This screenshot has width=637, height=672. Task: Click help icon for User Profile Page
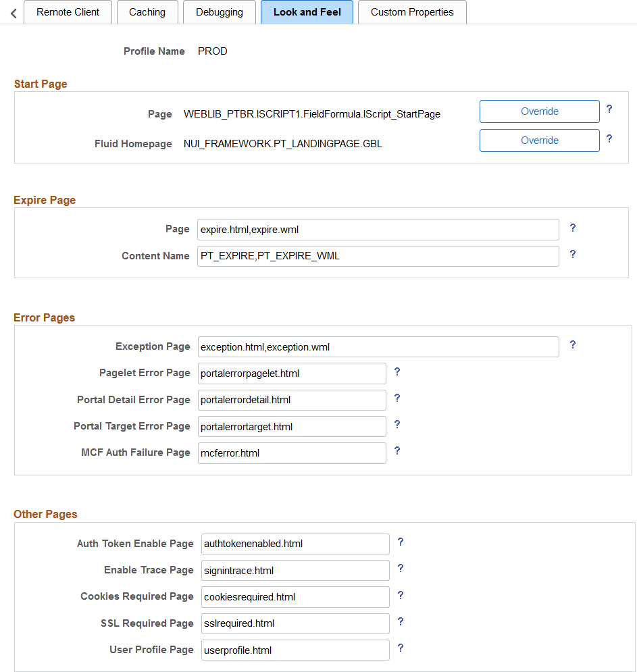[401, 648]
